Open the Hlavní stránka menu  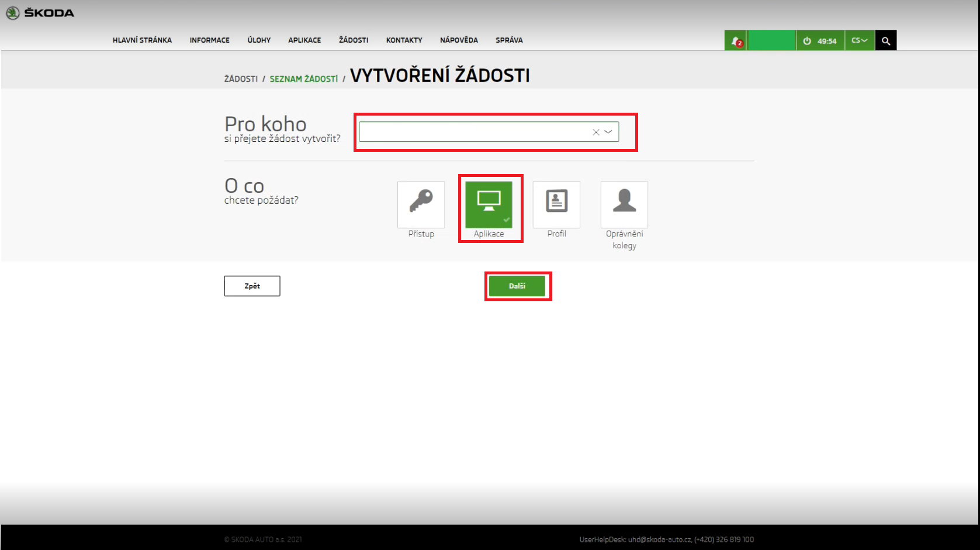click(142, 40)
